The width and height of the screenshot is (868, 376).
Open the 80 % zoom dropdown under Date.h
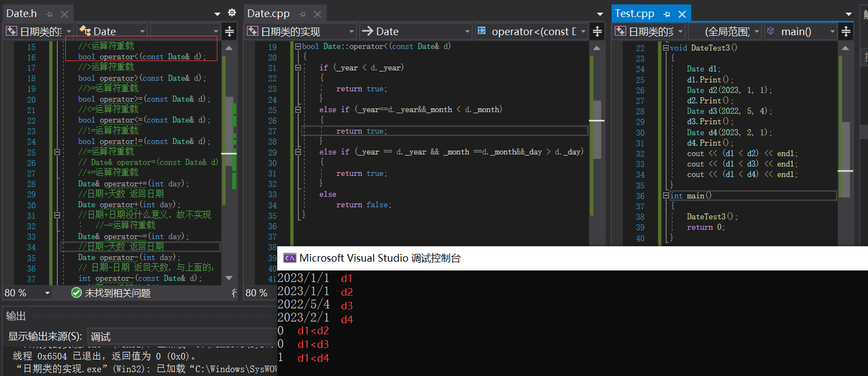(47, 293)
